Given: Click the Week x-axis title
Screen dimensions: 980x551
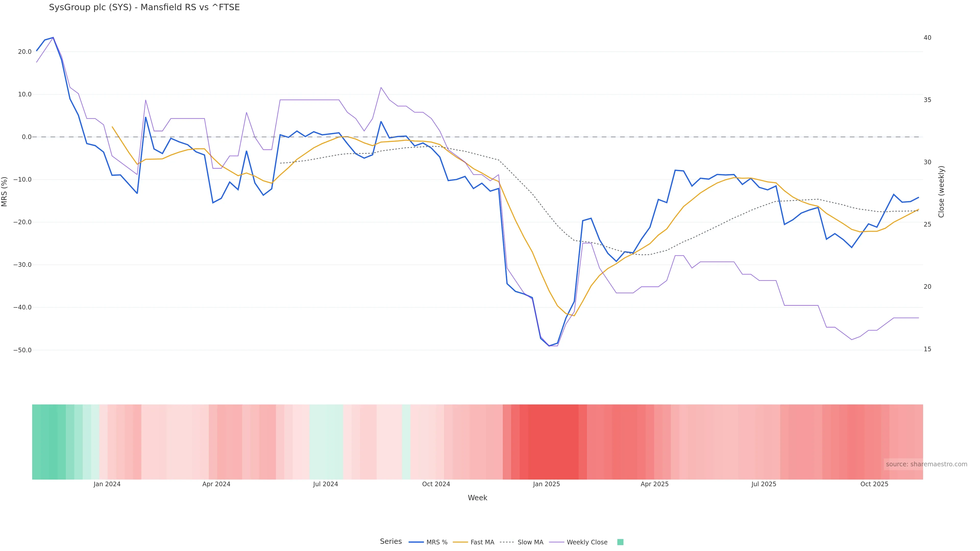Looking at the screenshot, I should coord(477,498).
